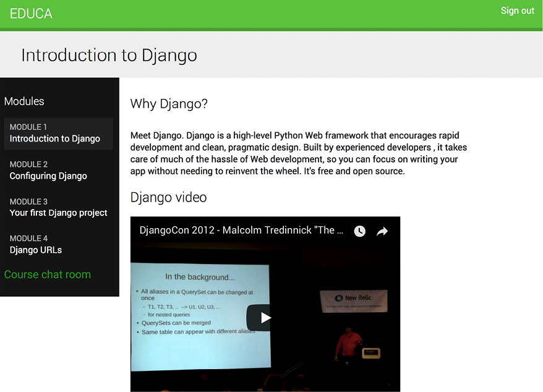The height and width of the screenshot is (392, 543).
Task: Click the Meet Django description paragraph
Action: point(299,153)
